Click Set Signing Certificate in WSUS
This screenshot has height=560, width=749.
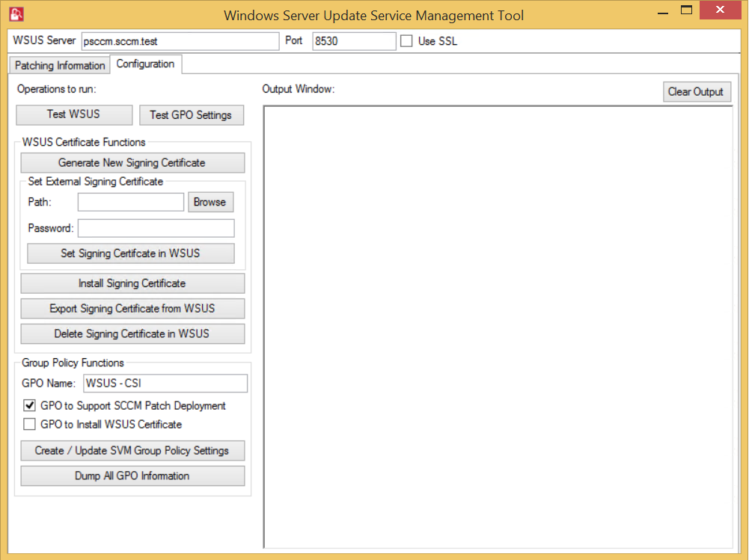click(130, 253)
